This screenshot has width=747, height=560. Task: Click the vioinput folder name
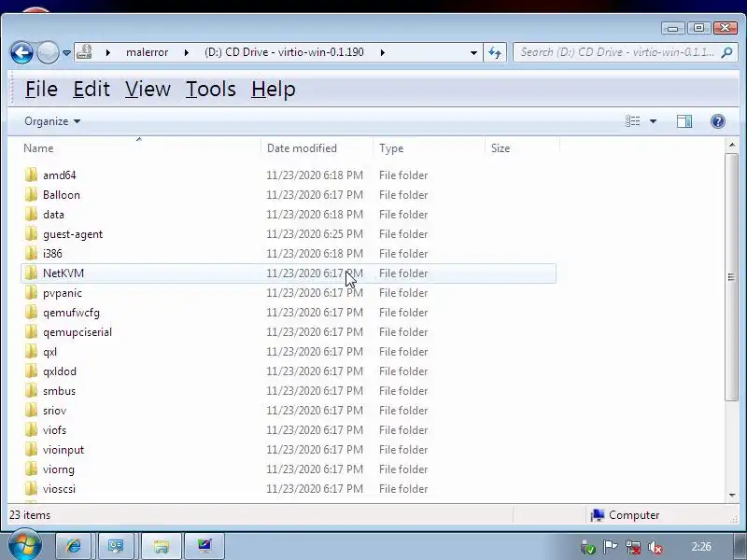tap(63, 450)
